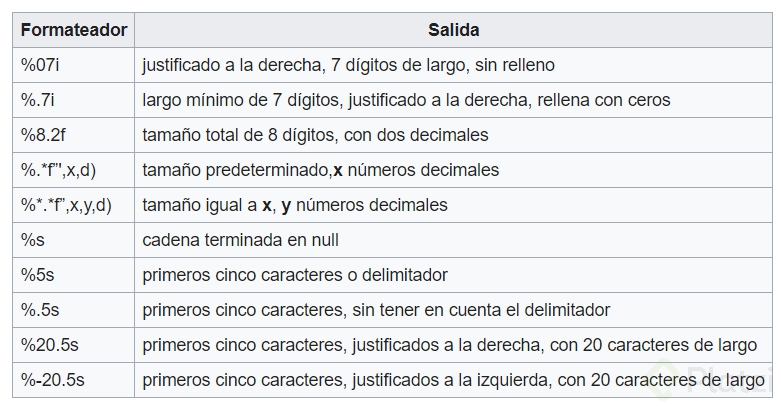The height and width of the screenshot is (406, 781).
Task: Select "cadena terminada en null" text
Action: point(240,240)
